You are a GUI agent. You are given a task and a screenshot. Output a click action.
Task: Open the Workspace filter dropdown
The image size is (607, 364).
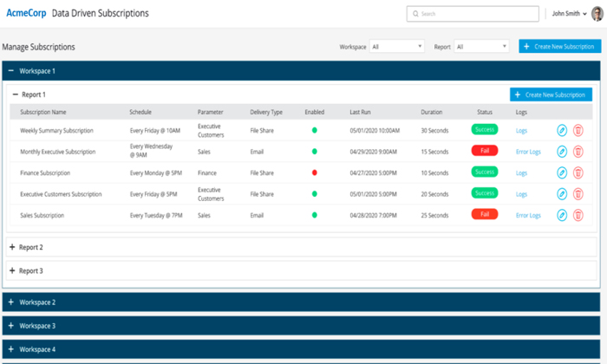click(x=397, y=47)
